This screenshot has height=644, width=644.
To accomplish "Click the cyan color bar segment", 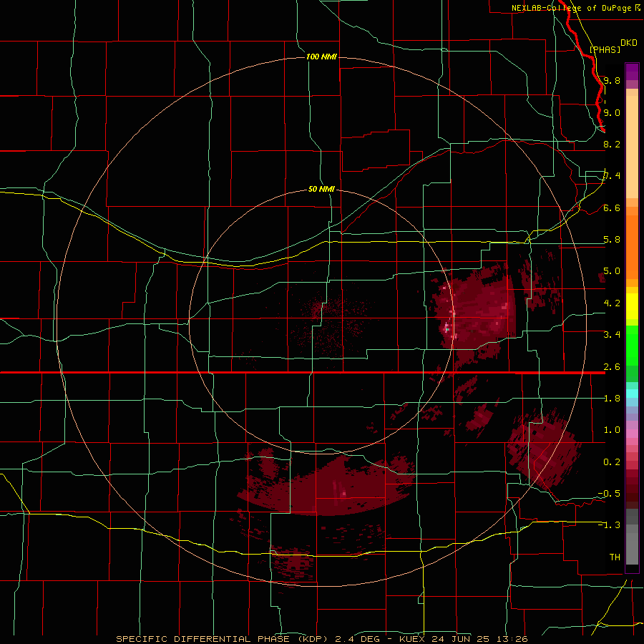I will [x=632, y=394].
